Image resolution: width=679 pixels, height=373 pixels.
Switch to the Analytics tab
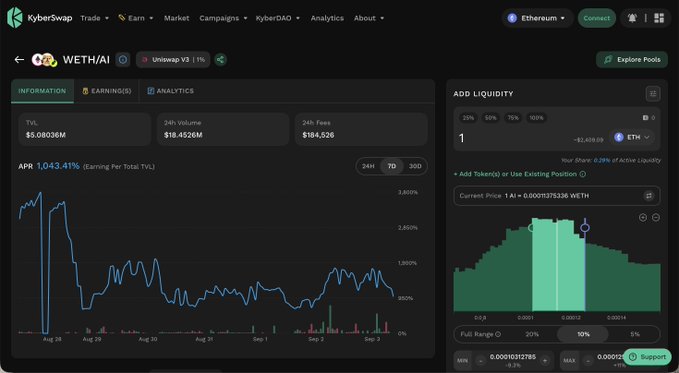pyautogui.click(x=170, y=91)
